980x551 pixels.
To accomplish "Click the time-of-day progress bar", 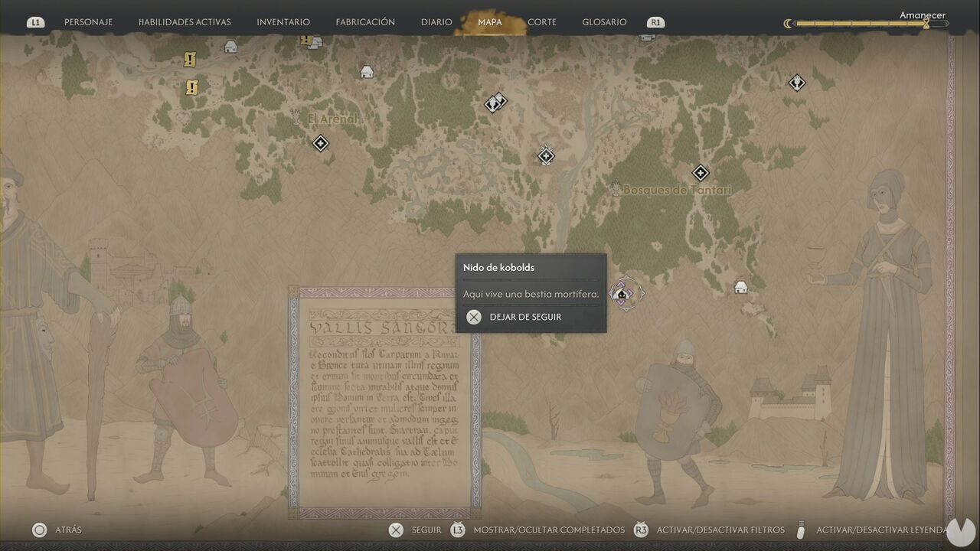I will coord(872,24).
